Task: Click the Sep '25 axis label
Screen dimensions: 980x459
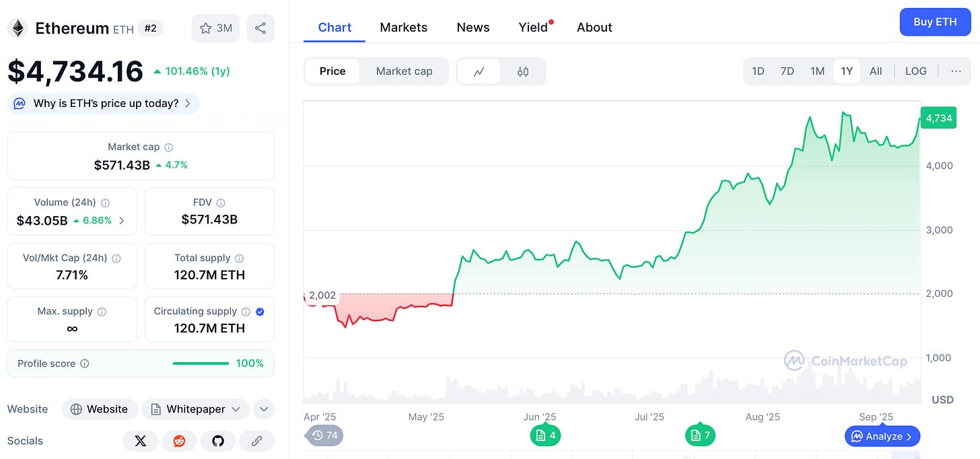Action: [x=876, y=417]
